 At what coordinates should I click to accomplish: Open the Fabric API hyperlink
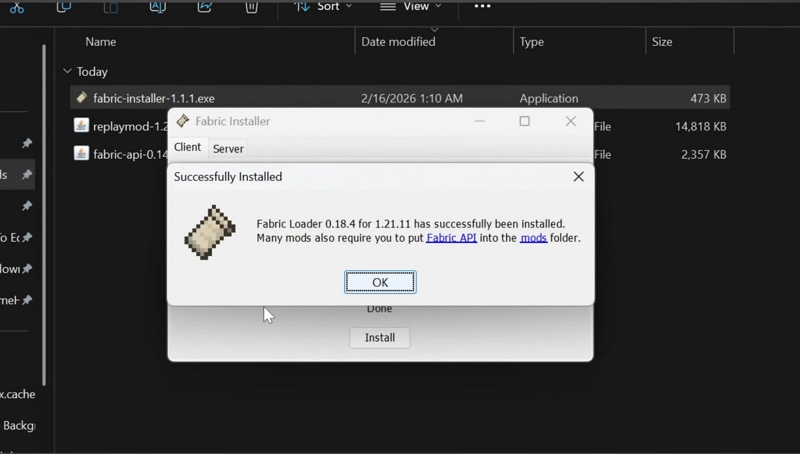pos(452,238)
